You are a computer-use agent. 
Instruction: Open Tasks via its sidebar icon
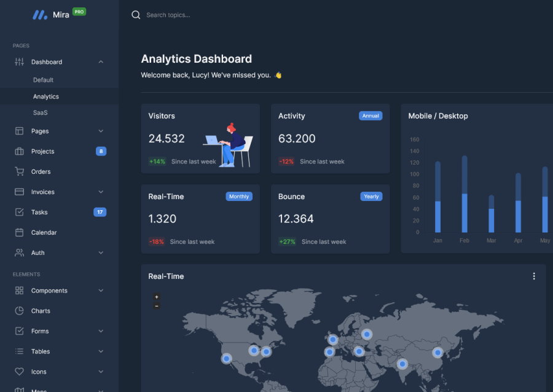click(18, 212)
